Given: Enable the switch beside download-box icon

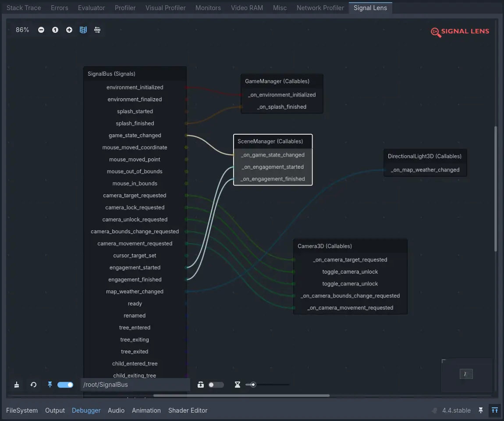Looking at the screenshot, I should (x=216, y=385).
